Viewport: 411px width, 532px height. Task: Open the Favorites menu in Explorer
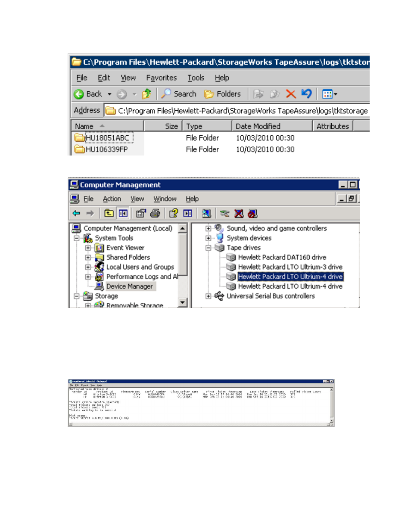click(x=162, y=78)
